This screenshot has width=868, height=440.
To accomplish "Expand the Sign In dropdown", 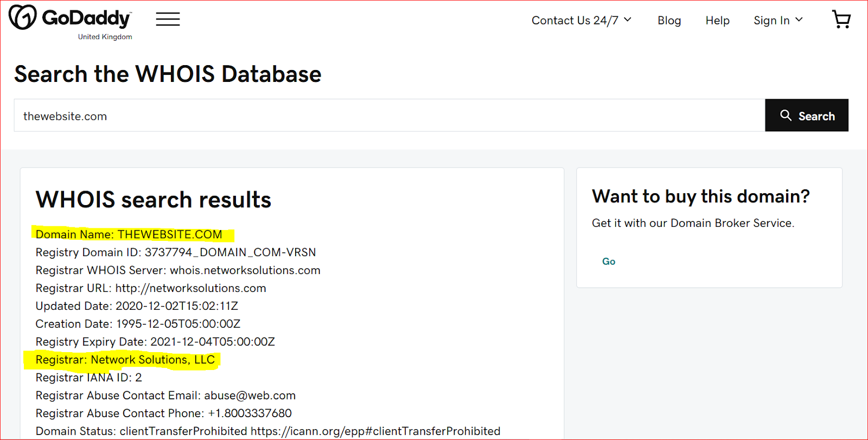I will coord(778,21).
